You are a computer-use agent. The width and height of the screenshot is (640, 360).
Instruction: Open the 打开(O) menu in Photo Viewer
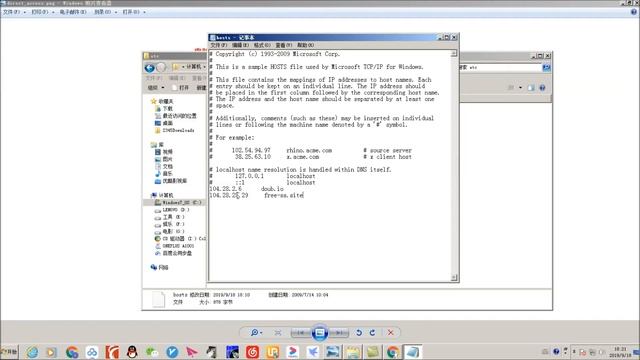pyautogui.click(x=133, y=12)
